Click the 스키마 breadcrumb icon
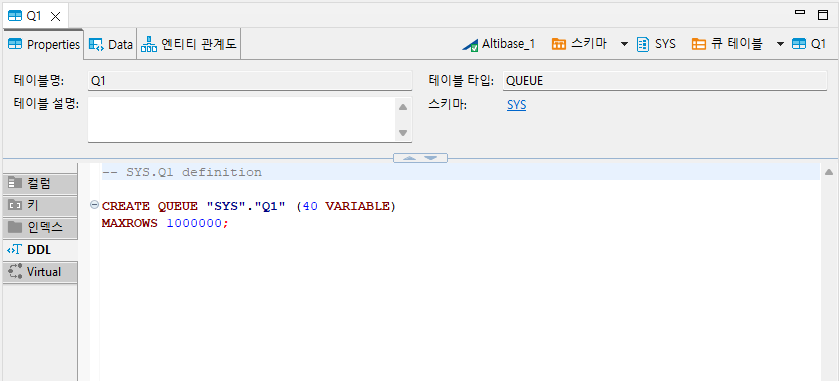 click(559, 44)
